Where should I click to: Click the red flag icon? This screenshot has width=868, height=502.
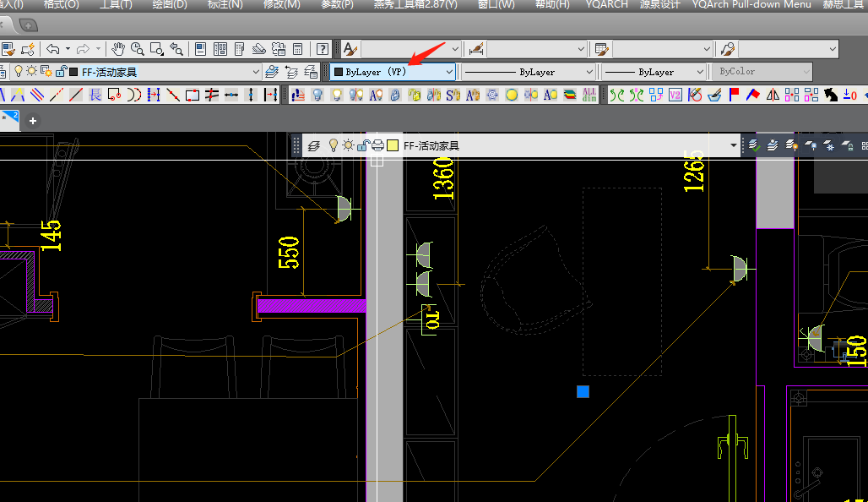734,95
